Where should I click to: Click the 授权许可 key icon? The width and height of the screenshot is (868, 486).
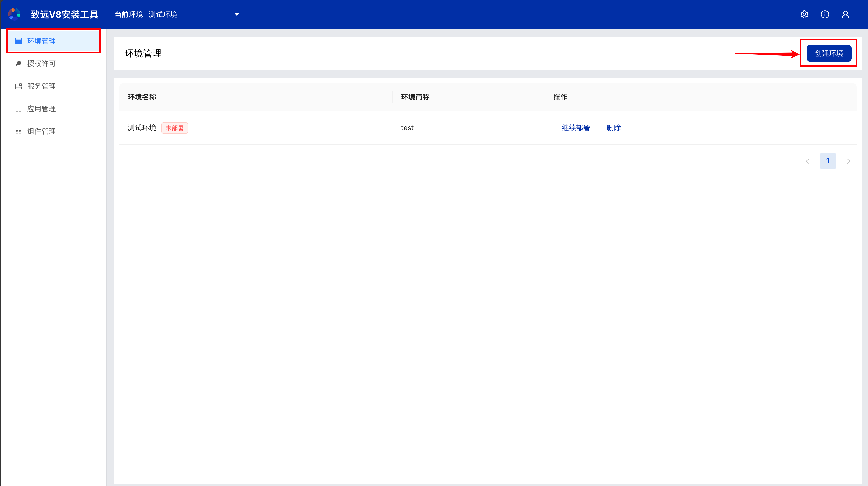point(18,63)
